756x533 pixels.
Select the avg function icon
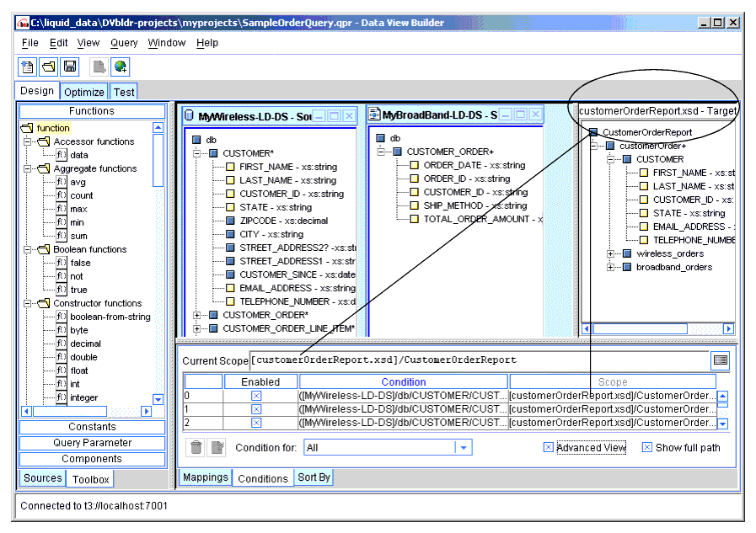pos(62,182)
